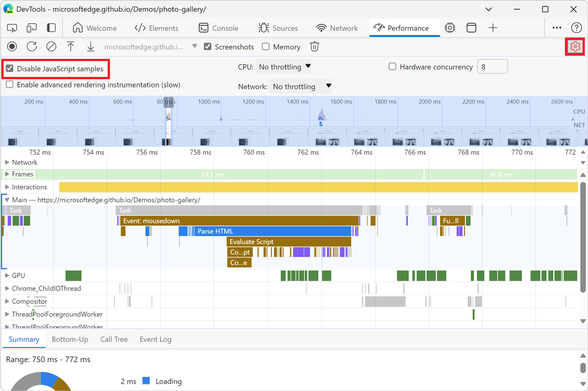Image resolution: width=588 pixels, height=391 pixels.
Task: Uncheck Disable JavaScript samples
Action: tap(9, 68)
